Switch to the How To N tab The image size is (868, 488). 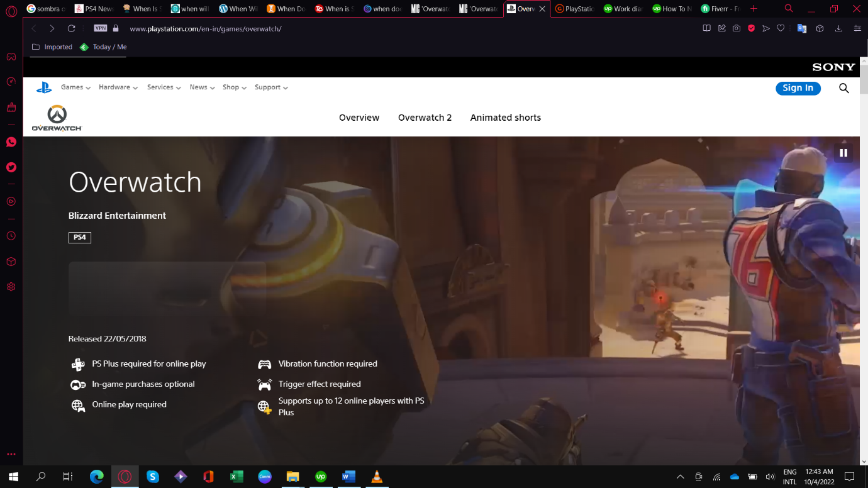point(672,9)
